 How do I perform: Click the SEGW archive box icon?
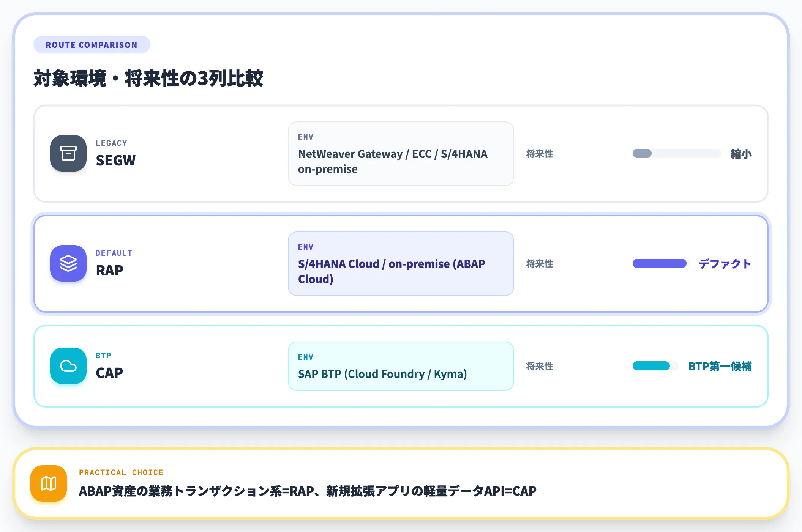pyautogui.click(x=68, y=153)
